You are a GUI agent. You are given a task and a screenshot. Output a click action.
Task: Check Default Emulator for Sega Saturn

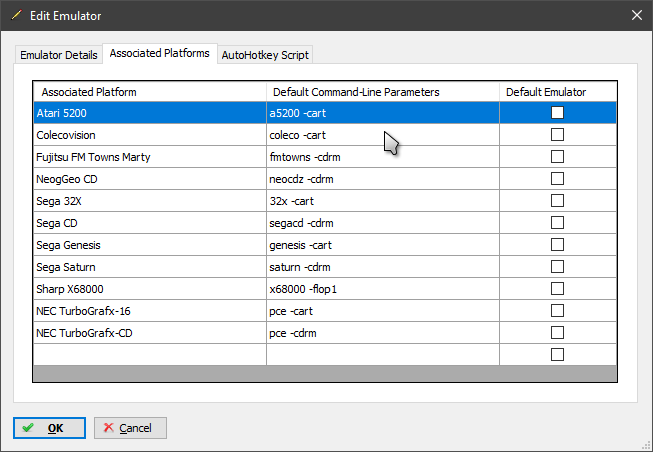(557, 267)
